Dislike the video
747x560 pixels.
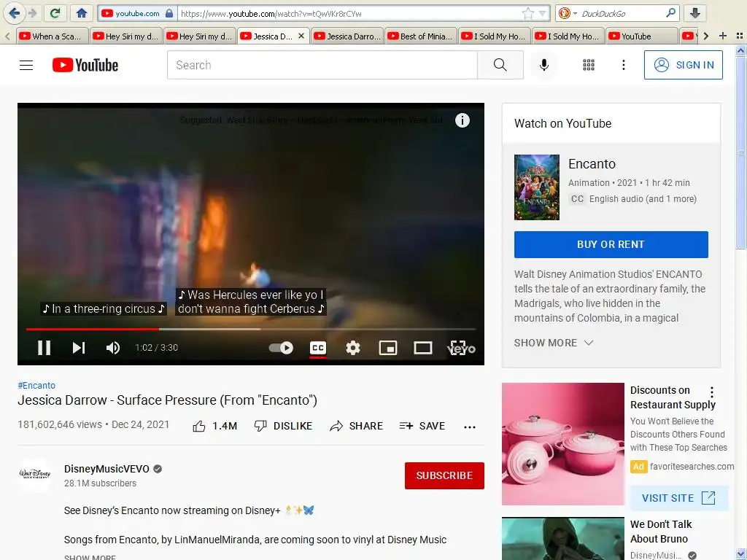tap(284, 426)
